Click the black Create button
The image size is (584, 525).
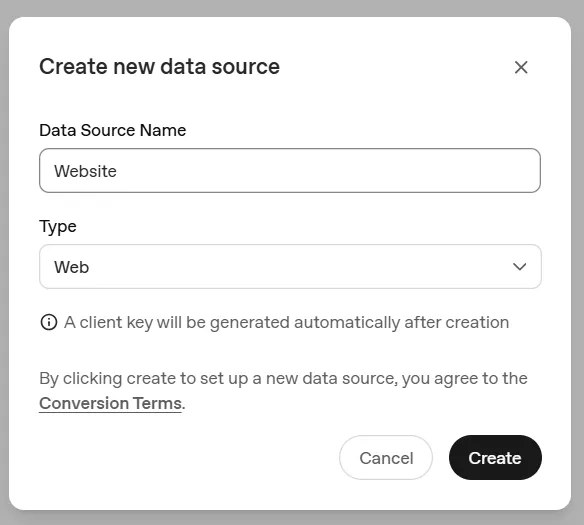click(495, 458)
